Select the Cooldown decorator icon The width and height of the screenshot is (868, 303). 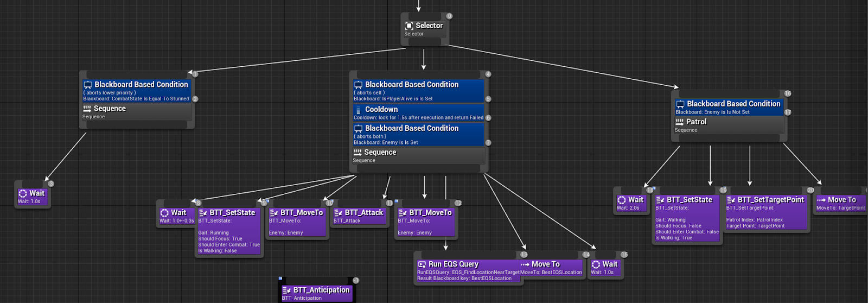click(x=358, y=110)
